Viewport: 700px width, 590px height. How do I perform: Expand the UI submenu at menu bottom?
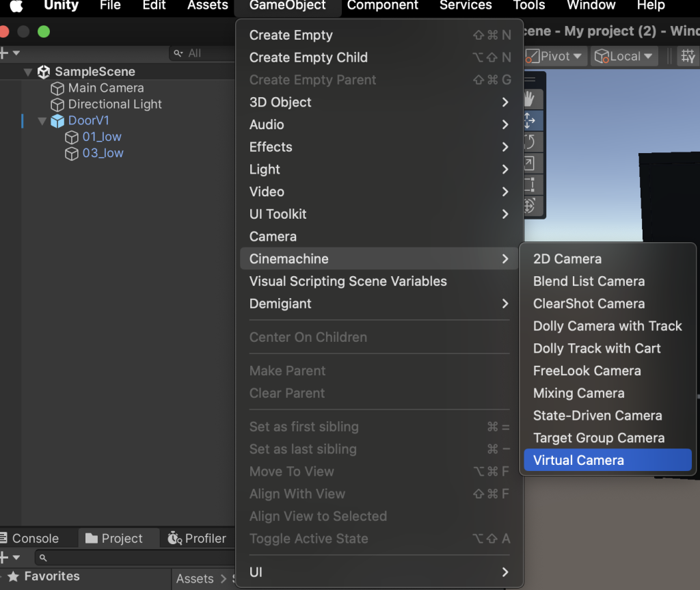click(x=379, y=572)
